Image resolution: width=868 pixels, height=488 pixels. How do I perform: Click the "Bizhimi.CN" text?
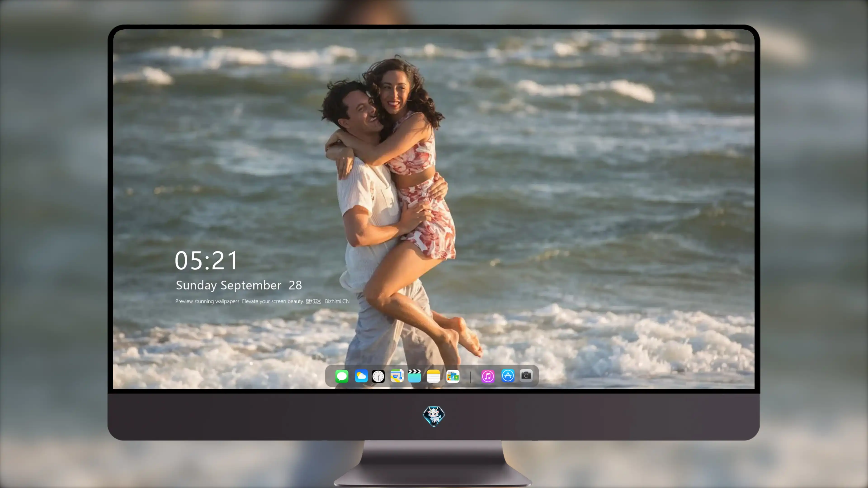pos(337,301)
